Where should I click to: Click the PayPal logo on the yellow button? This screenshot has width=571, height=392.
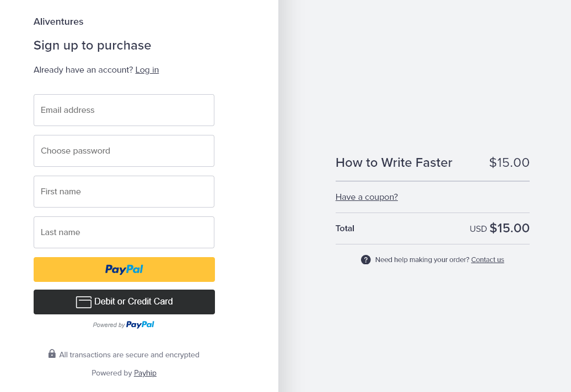point(124,269)
